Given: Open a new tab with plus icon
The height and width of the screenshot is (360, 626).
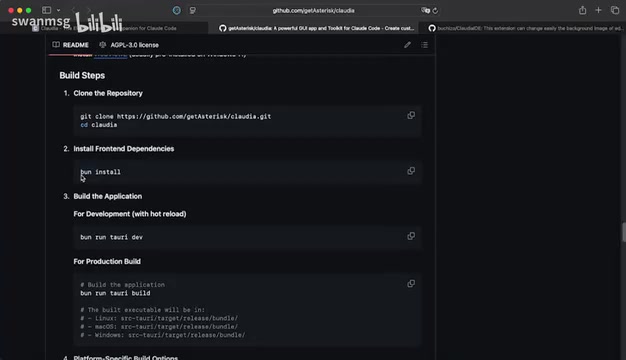Looking at the screenshot, I should [x=598, y=10].
